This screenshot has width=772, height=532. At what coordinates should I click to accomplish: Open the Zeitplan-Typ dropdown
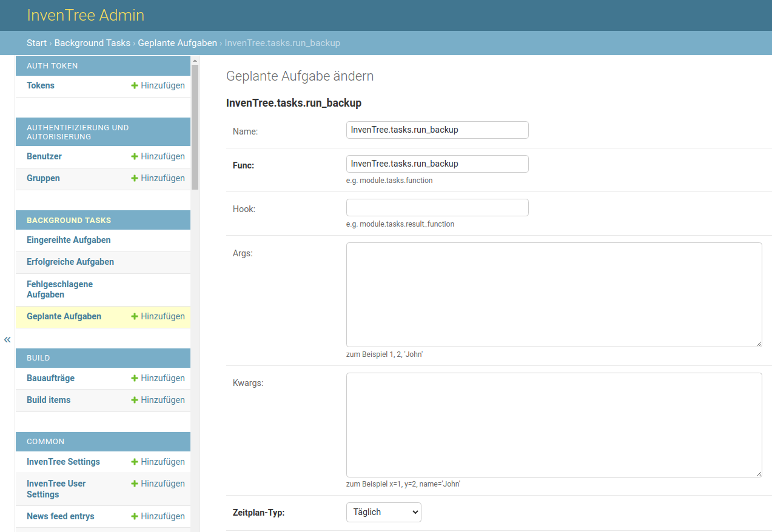point(383,512)
